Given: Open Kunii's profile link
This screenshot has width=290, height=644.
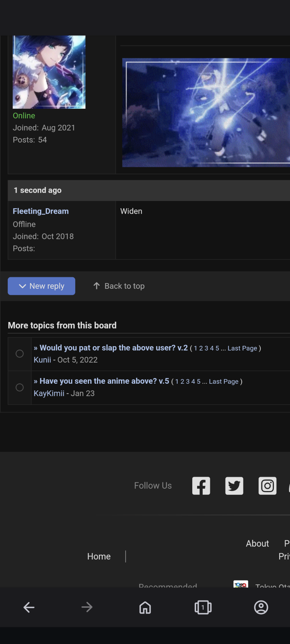Looking at the screenshot, I should [x=42, y=360].
